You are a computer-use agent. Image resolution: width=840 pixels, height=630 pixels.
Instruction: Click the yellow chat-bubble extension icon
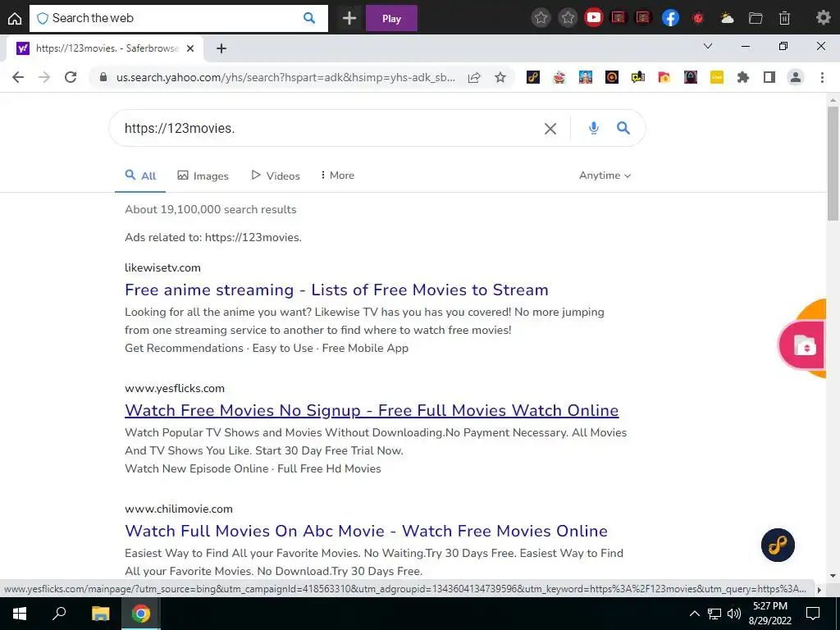click(638, 77)
